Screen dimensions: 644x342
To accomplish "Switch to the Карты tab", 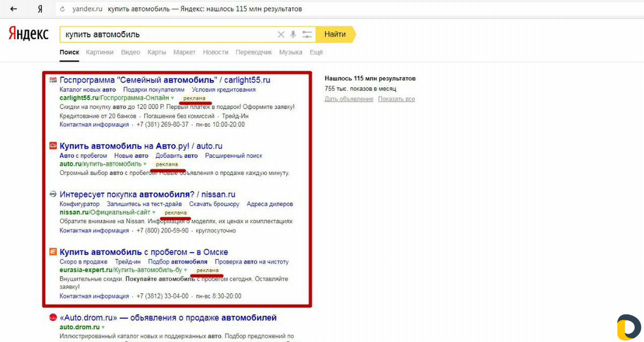I will (157, 52).
